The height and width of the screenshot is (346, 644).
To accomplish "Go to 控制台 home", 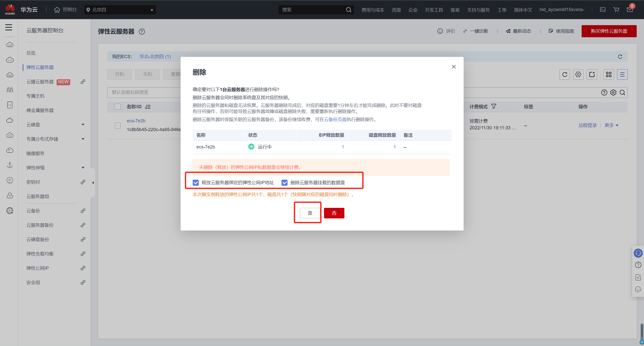I will click(65, 10).
